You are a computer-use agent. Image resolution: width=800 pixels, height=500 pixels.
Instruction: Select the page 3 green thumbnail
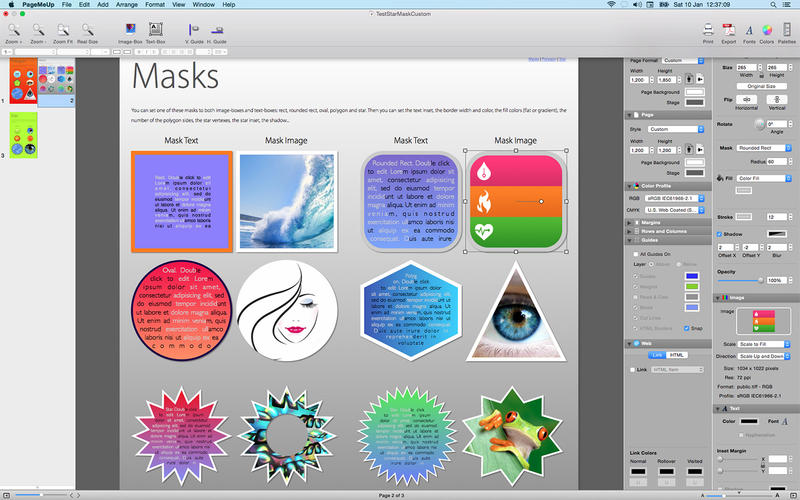tap(23, 135)
